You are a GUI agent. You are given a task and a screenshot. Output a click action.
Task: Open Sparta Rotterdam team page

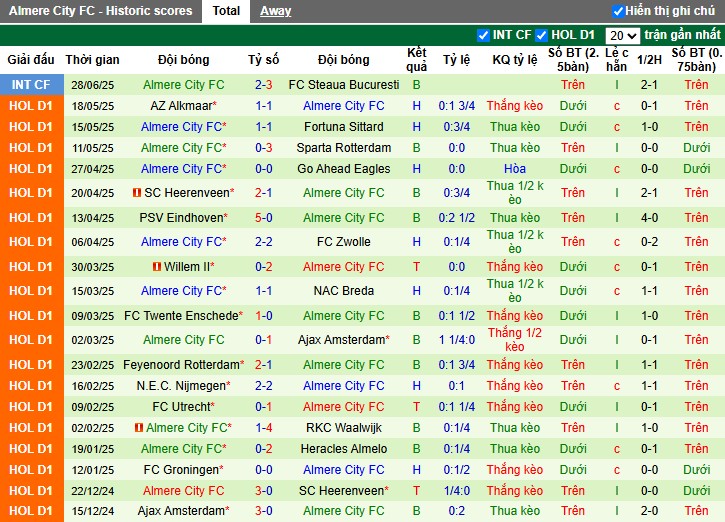coord(344,148)
